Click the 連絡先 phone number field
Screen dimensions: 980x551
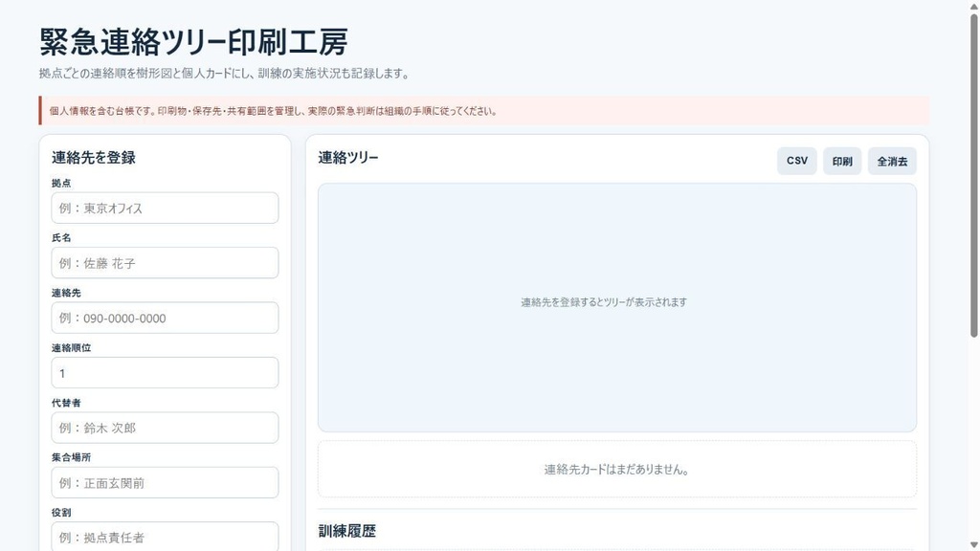(x=165, y=318)
